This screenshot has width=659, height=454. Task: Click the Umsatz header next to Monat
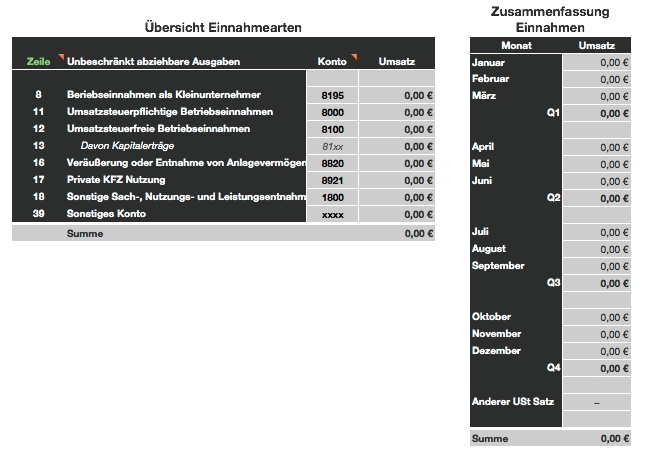(x=597, y=46)
